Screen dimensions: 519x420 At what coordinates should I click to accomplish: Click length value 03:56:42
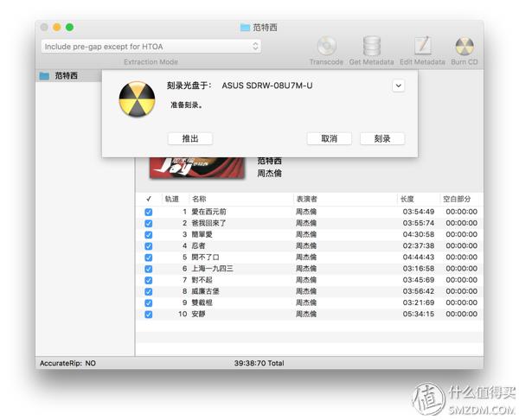pos(419,291)
